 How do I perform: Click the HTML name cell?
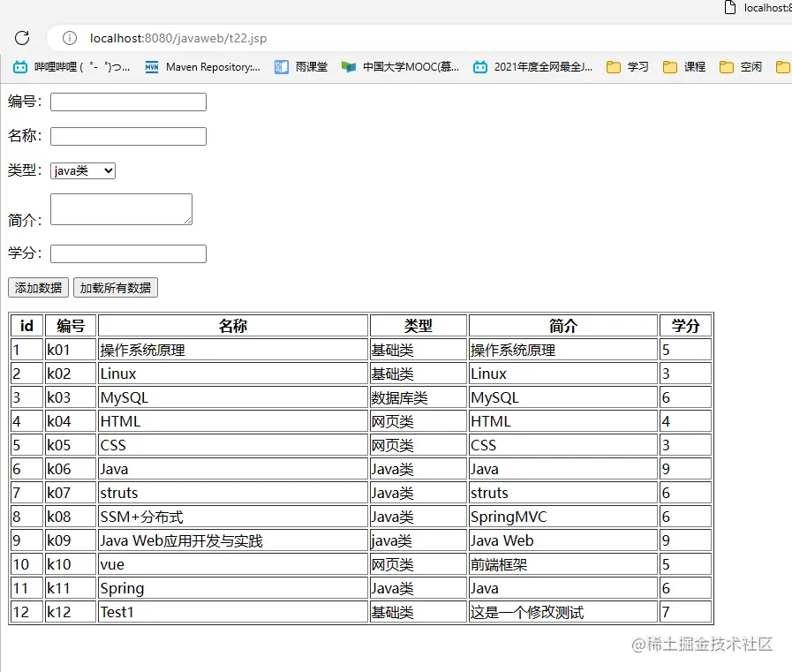[233, 421]
